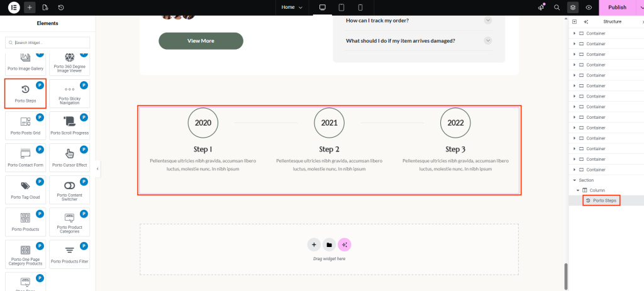Open revision history in top bar
The width and height of the screenshot is (644, 291).
(61, 8)
